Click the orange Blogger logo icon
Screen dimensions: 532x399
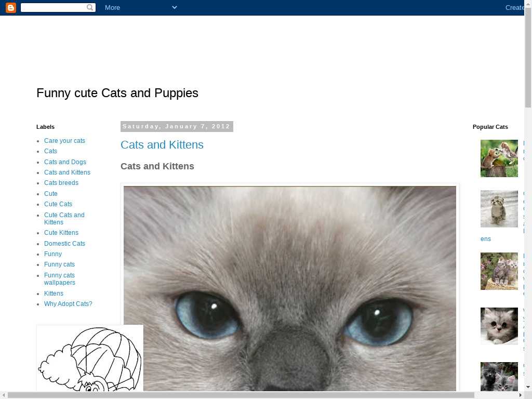click(x=11, y=7)
